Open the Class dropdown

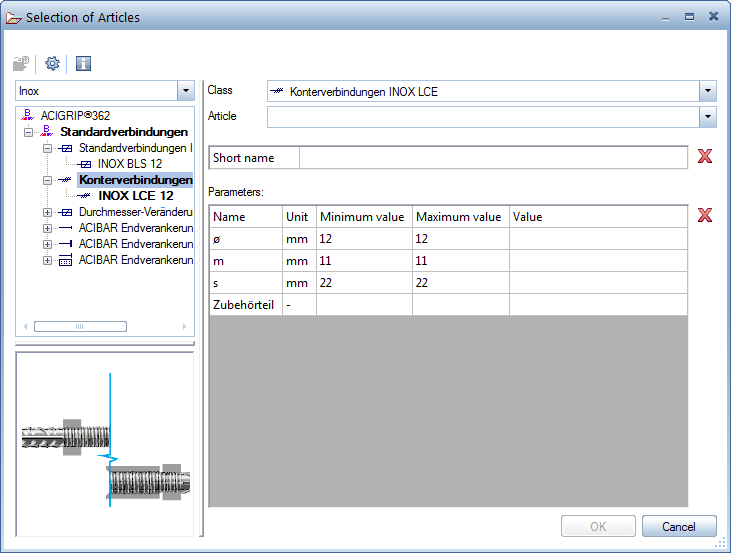(x=708, y=91)
